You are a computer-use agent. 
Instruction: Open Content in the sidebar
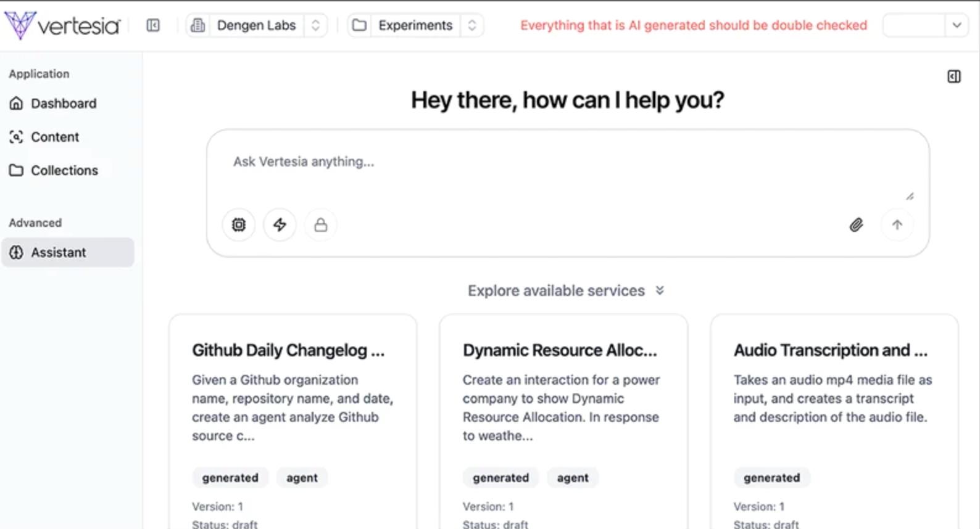pyautogui.click(x=55, y=137)
